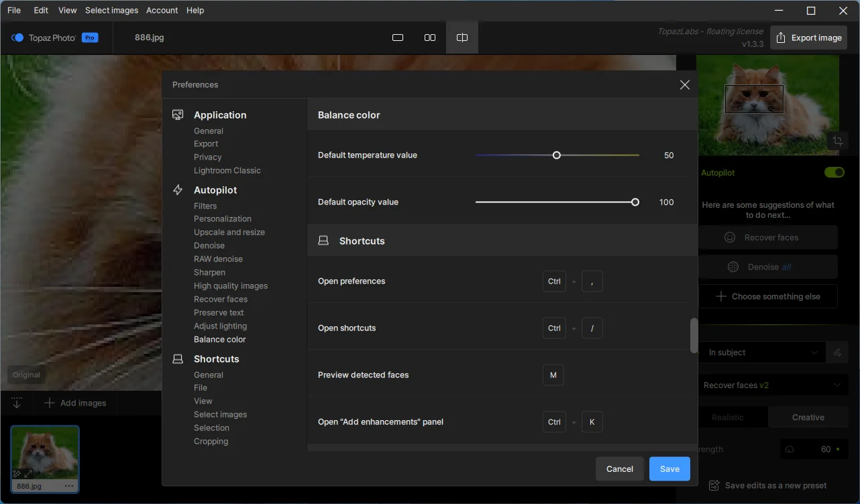Click the crop tool icon
Screen dimensions: 860x504
[x=838, y=141]
